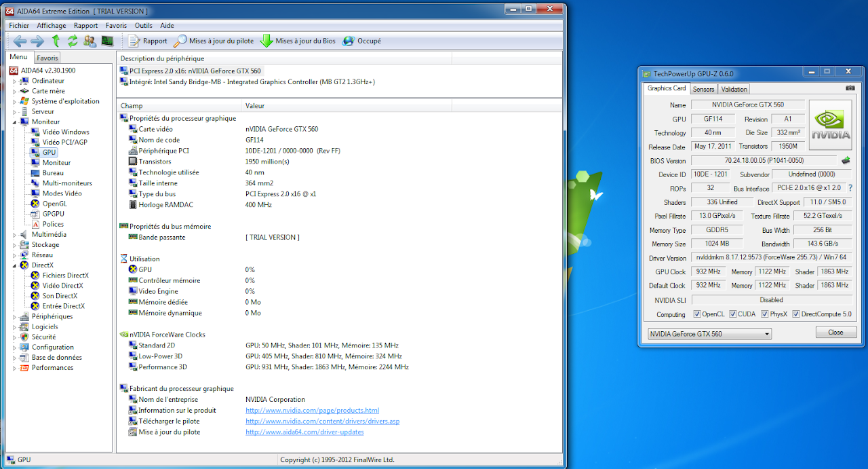Select the Intel Sandy Bridge integrated device
This screenshot has height=469, width=868.
coord(248,81)
